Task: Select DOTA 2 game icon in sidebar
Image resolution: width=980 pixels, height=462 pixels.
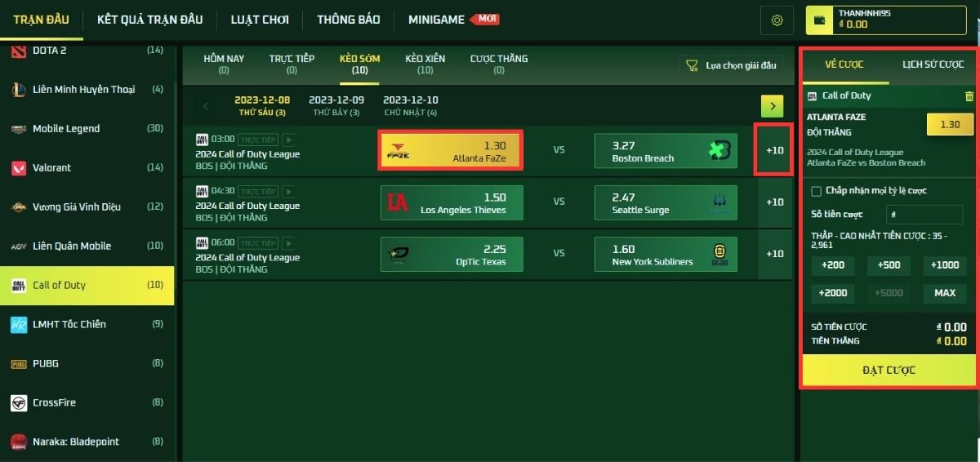Action: (x=19, y=51)
